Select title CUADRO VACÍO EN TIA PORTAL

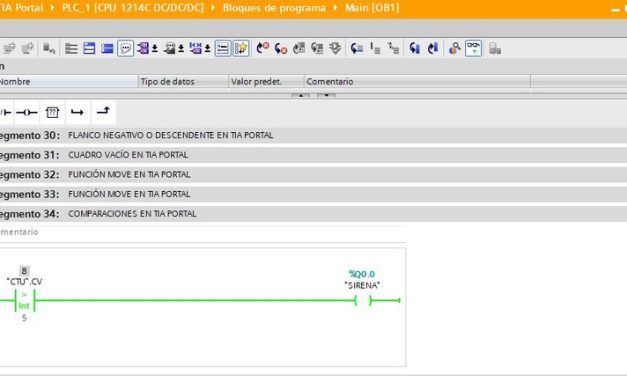[128, 155]
